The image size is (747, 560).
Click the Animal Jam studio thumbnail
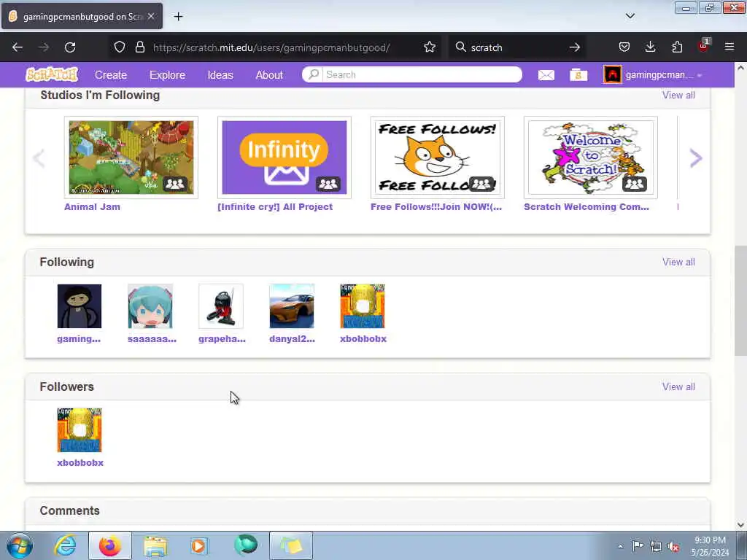pyautogui.click(x=131, y=157)
